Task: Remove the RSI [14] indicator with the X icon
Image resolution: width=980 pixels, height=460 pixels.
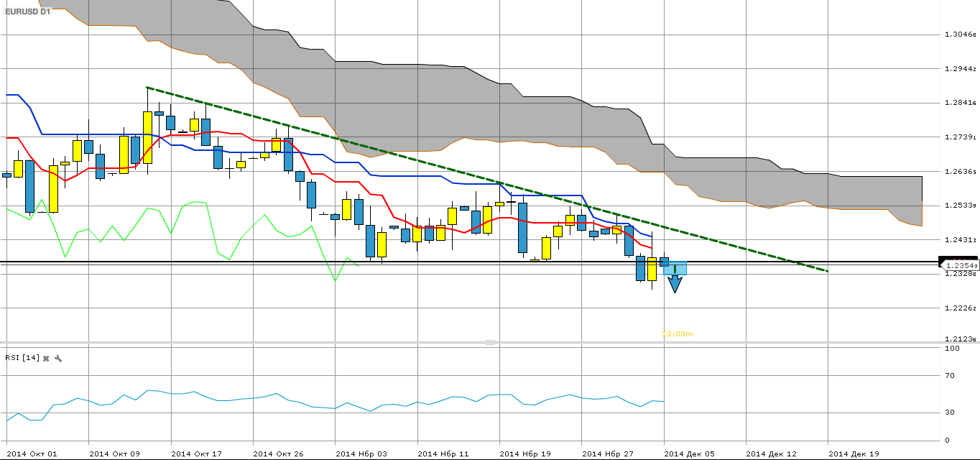Action: pos(46,358)
